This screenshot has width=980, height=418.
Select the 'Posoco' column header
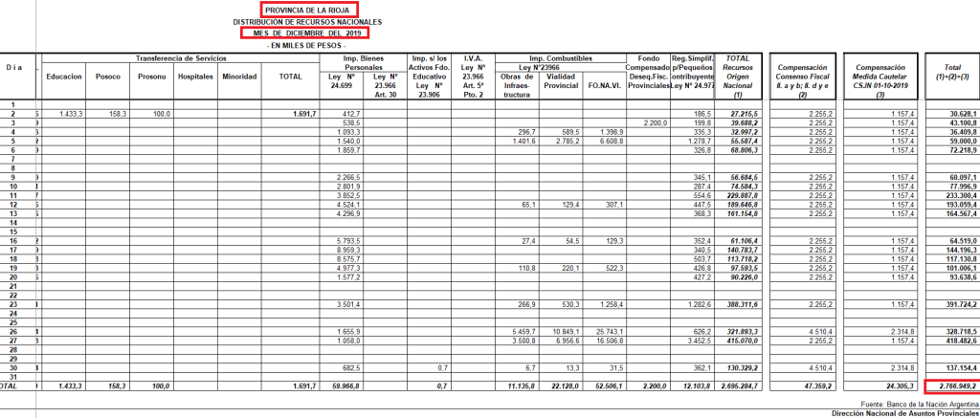click(108, 77)
